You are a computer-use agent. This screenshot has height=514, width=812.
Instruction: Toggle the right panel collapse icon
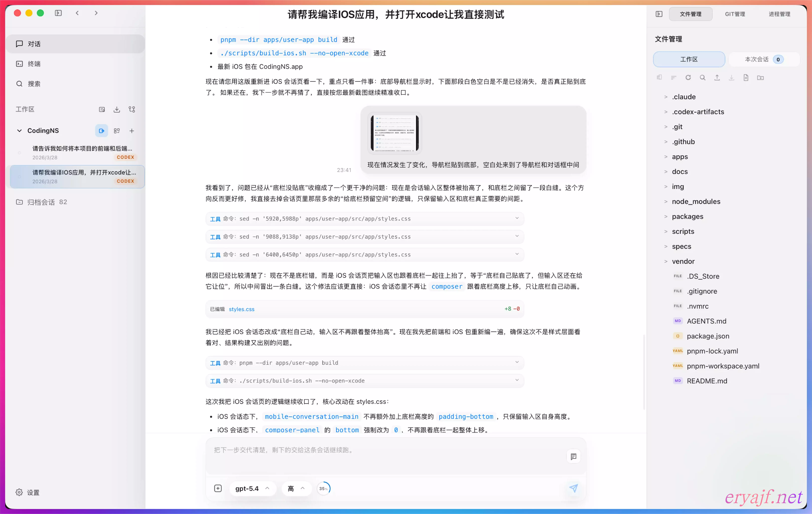[x=659, y=14]
